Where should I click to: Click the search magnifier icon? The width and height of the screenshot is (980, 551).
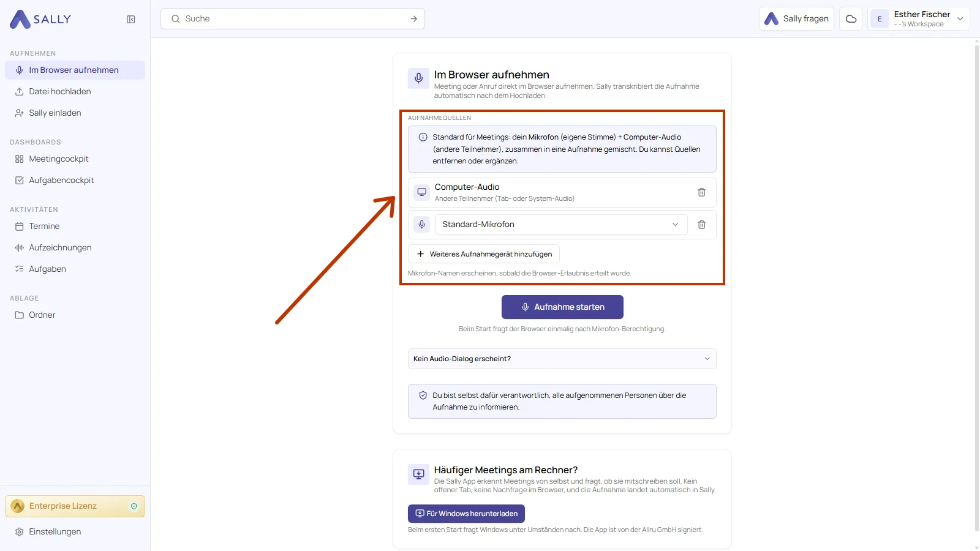pyautogui.click(x=176, y=19)
